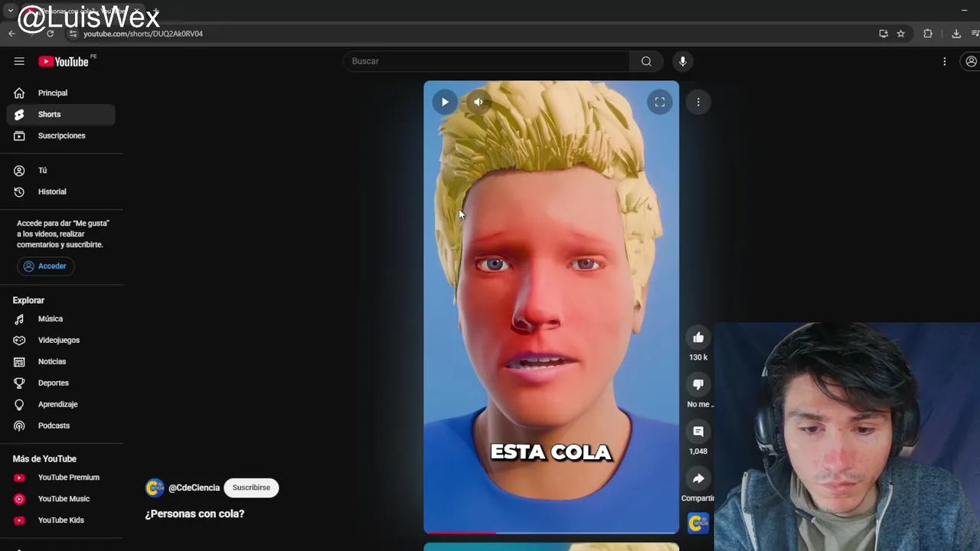Viewport: 980px width, 551px height.
Task: Mute the Short's volume
Action: (x=478, y=102)
